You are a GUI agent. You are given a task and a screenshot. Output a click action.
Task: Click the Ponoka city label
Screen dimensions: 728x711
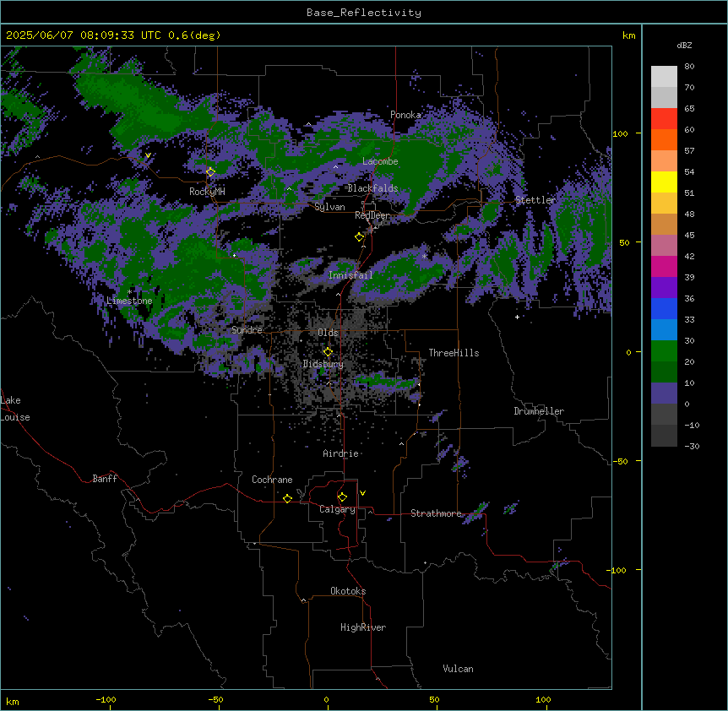click(405, 115)
